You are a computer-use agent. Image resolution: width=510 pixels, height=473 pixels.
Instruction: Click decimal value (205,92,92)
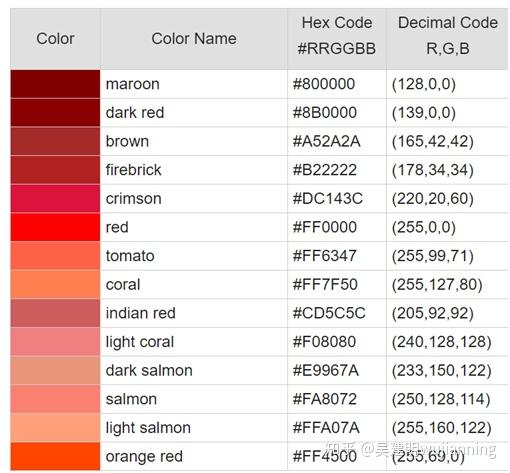pos(433,313)
